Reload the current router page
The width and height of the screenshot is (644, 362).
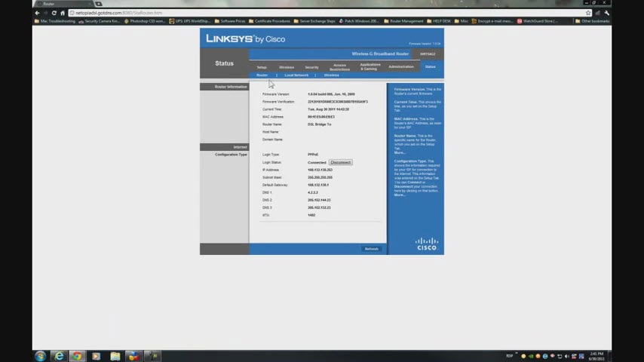[54, 13]
